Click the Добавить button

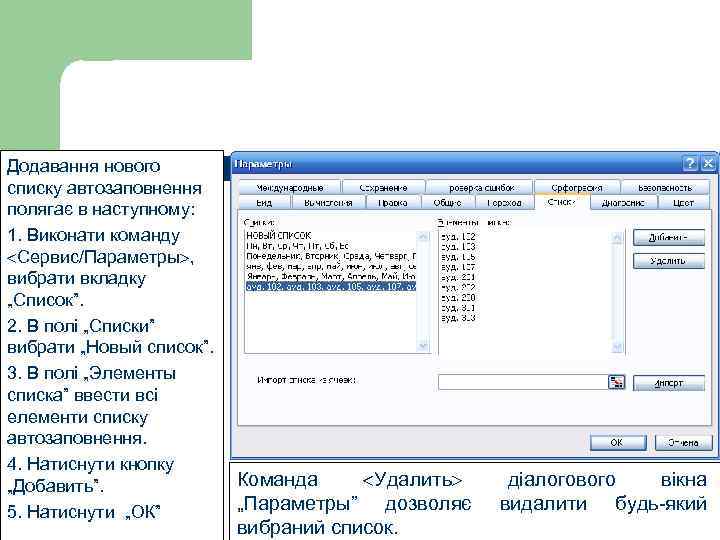[x=669, y=237]
